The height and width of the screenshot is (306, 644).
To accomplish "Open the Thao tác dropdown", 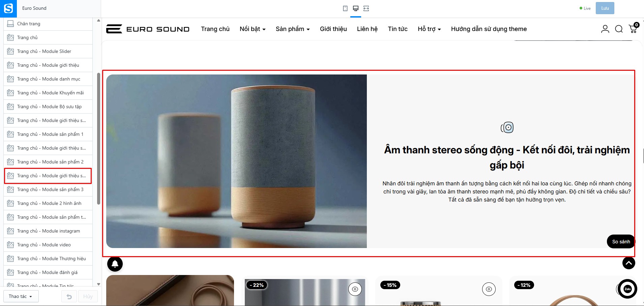I will tap(21, 297).
